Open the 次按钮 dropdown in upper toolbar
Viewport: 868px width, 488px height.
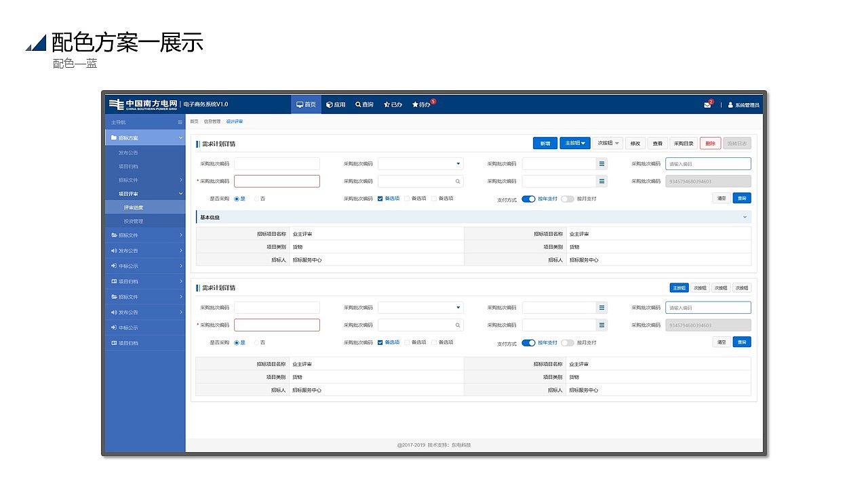pyautogui.click(x=608, y=143)
